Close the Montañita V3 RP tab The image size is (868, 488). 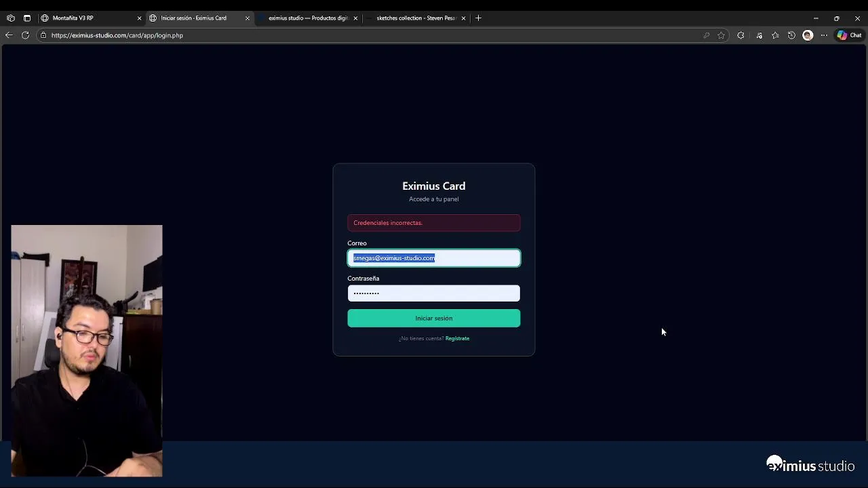[x=139, y=18]
